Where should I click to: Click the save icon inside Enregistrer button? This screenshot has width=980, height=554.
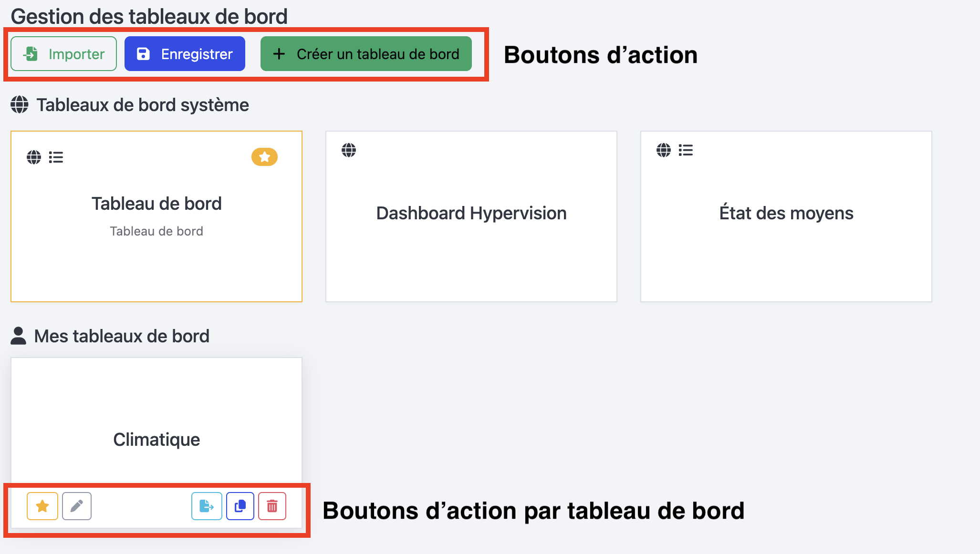click(x=142, y=53)
